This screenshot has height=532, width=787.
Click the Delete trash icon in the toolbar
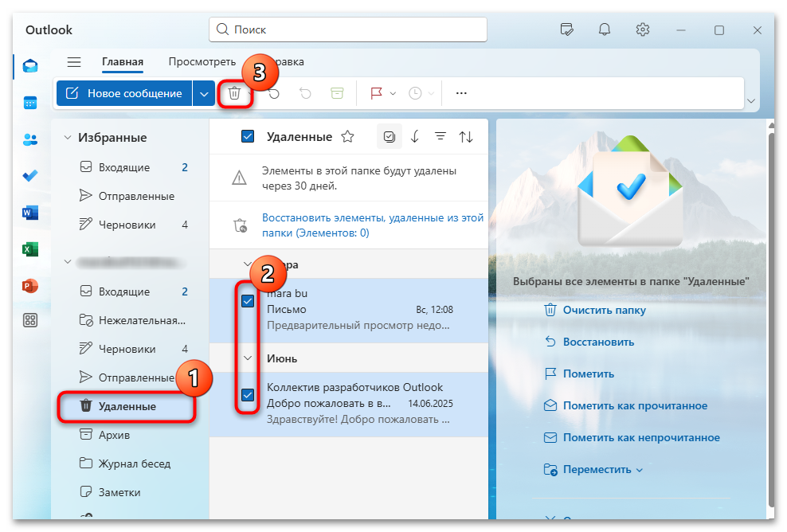click(x=234, y=93)
